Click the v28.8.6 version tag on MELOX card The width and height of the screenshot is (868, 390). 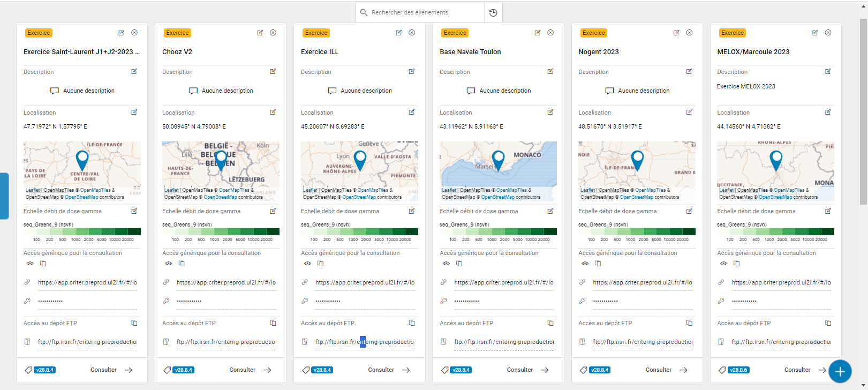coord(738,370)
